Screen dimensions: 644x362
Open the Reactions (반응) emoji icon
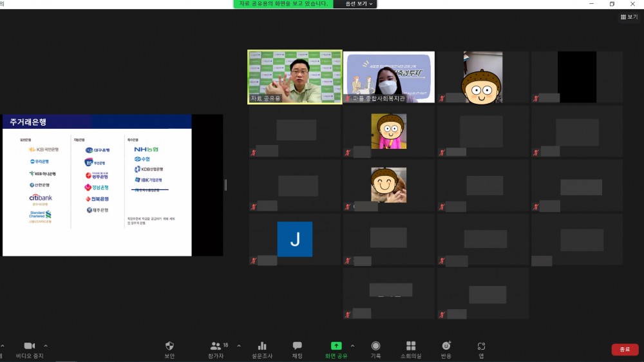click(x=446, y=346)
